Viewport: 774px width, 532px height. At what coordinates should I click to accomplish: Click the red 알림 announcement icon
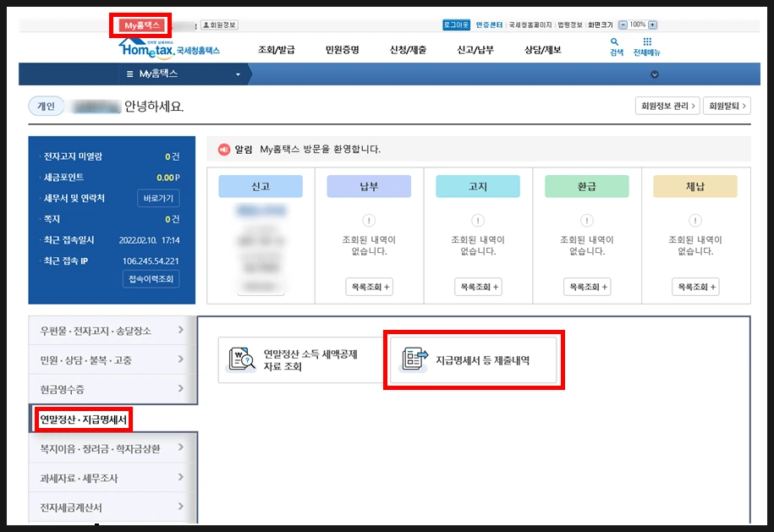point(222,148)
